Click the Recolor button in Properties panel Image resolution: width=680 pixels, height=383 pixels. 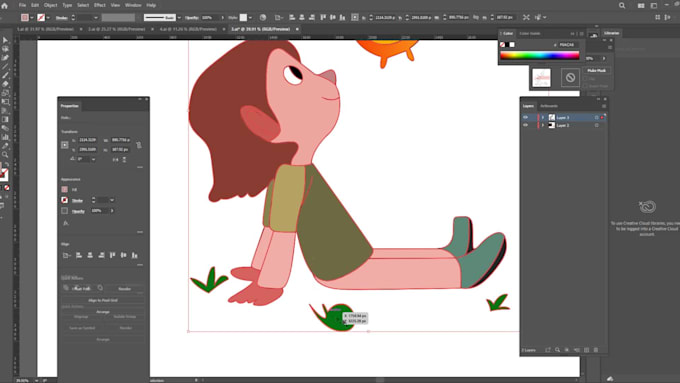point(124,288)
